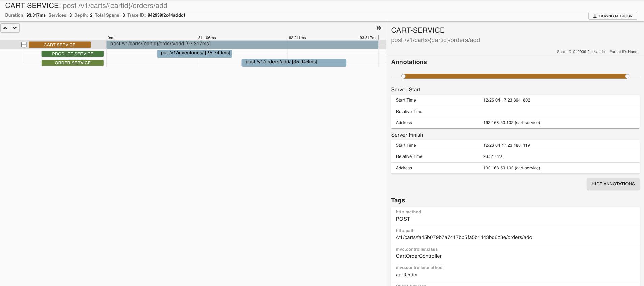
Task: Click the 62.211ms timeline tick label
Action: click(x=297, y=38)
